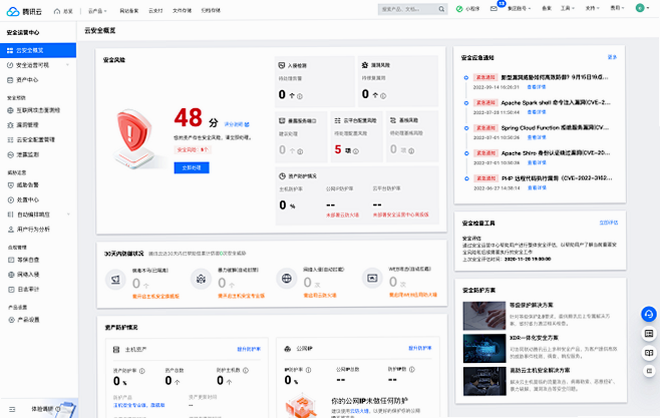Click the icon beside 处置中心

coord(11,200)
